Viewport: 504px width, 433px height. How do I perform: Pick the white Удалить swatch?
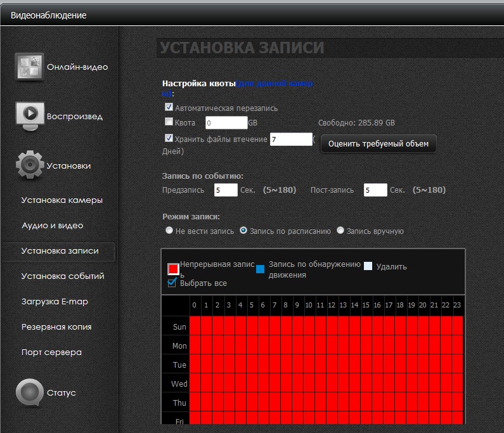[368, 266]
